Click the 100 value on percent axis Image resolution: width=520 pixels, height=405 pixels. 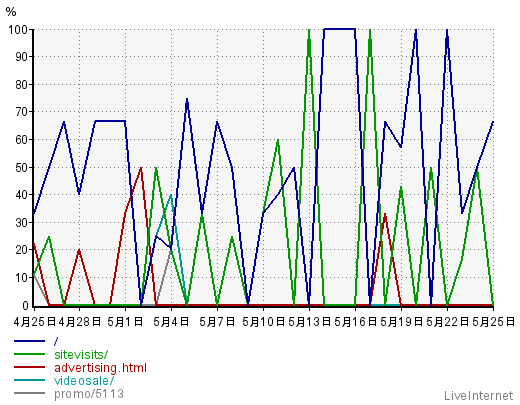(18, 29)
